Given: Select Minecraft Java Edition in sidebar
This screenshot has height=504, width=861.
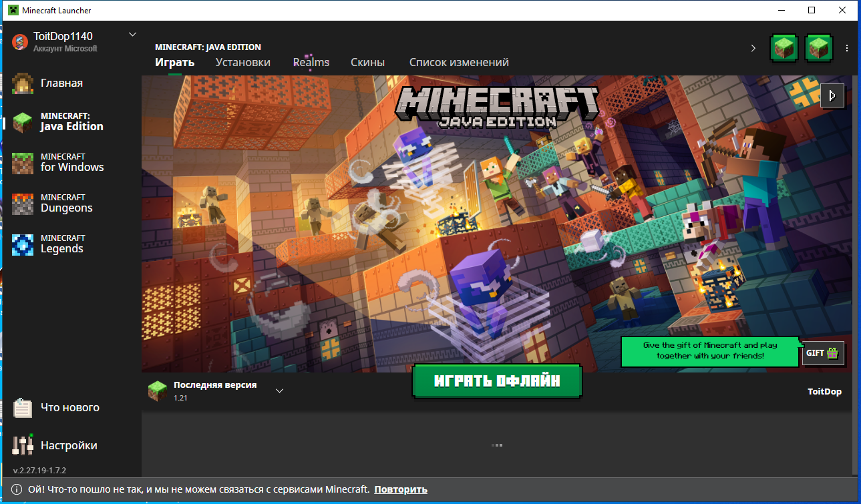Looking at the screenshot, I should coord(71,121).
